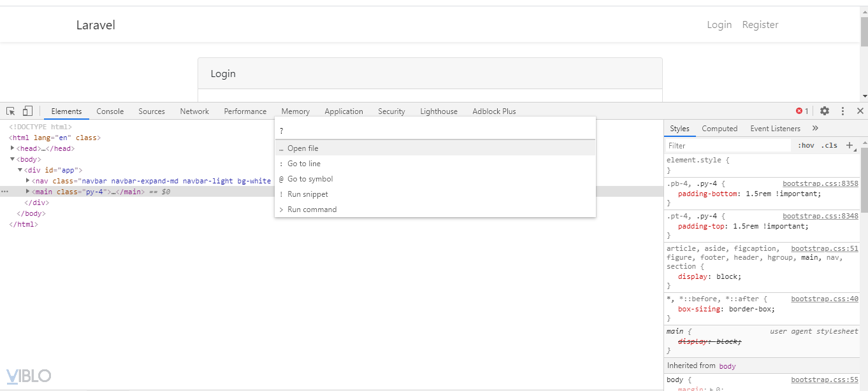This screenshot has width=868, height=391.
Task: Switch to the Console tab
Action: [110, 111]
